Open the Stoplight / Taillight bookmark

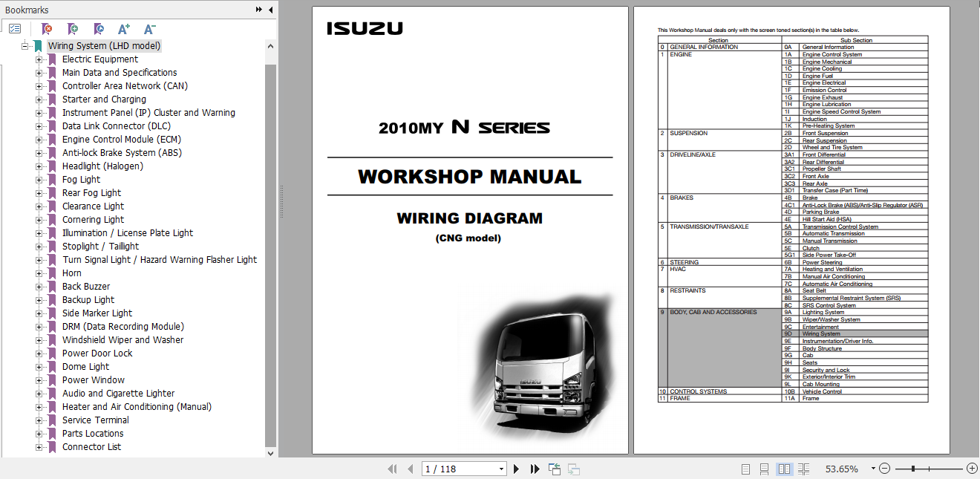point(100,247)
